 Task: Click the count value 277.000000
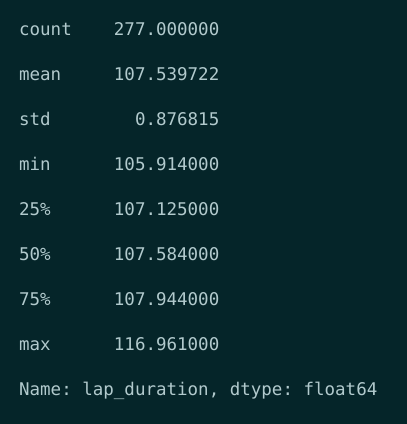166,29
